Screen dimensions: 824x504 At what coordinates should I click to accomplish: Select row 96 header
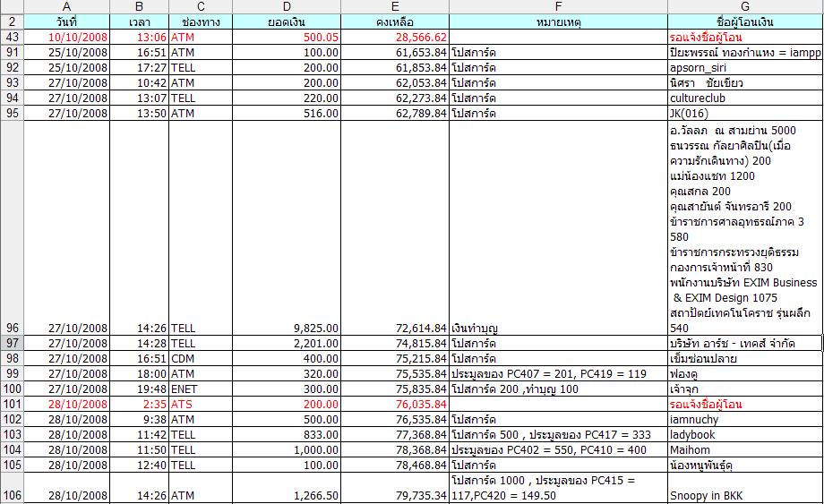[12, 228]
